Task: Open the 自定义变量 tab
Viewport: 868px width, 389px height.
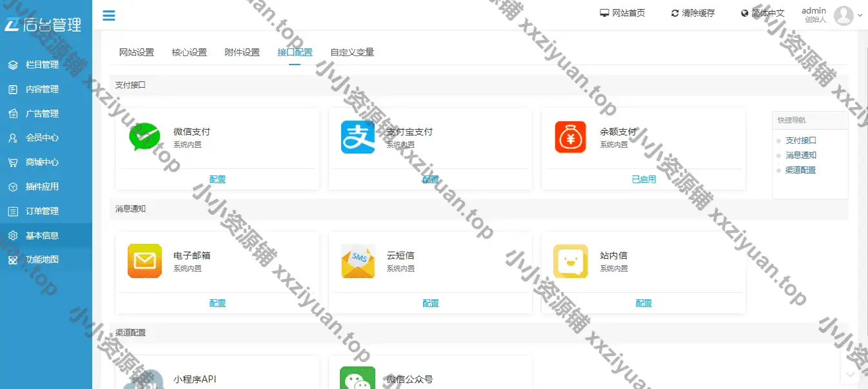Action: (x=352, y=52)
